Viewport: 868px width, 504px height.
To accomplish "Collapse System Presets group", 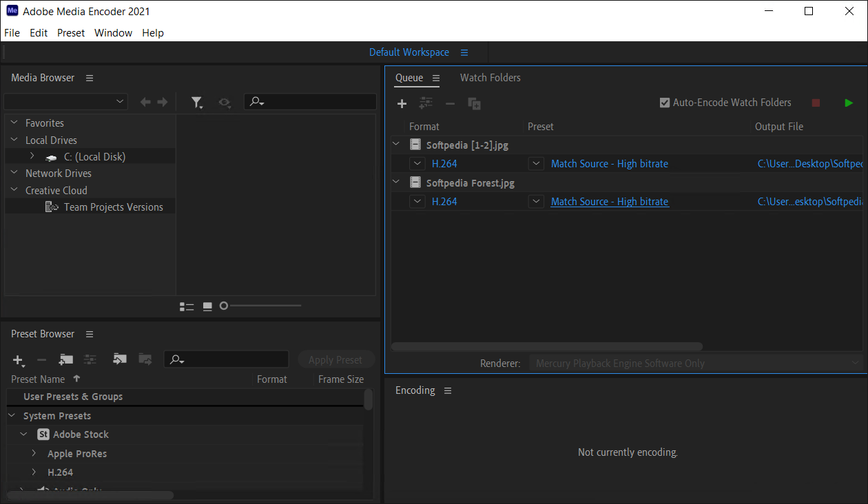I will [12, 416].
